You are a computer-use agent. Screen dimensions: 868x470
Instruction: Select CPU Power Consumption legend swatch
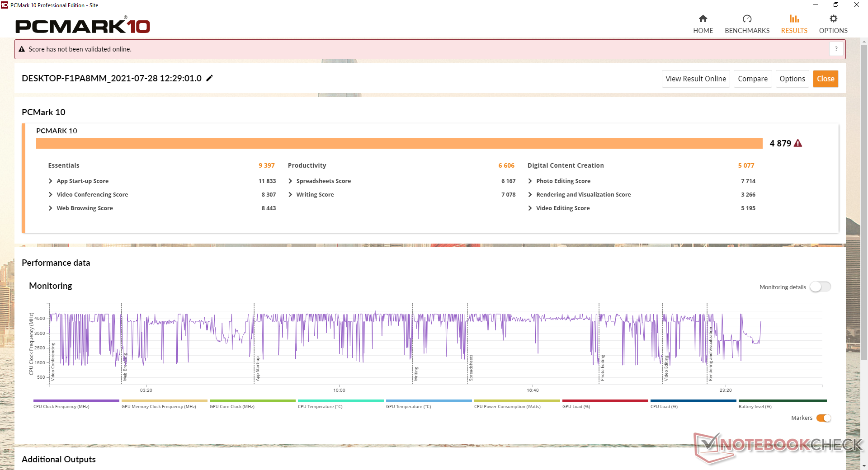coord(517,401)
